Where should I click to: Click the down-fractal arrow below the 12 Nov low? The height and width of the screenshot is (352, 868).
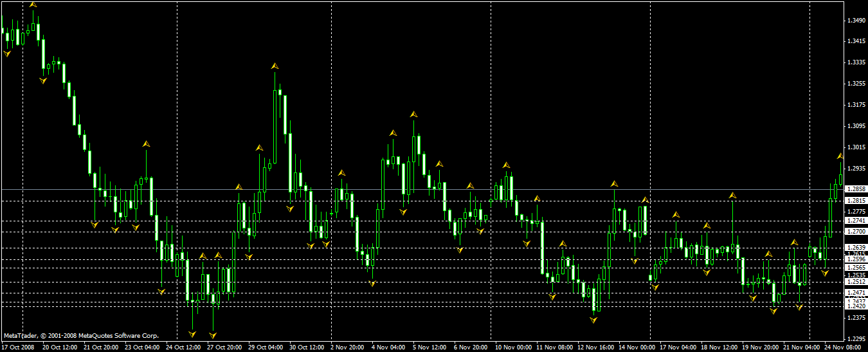click(x=593, y=319)
